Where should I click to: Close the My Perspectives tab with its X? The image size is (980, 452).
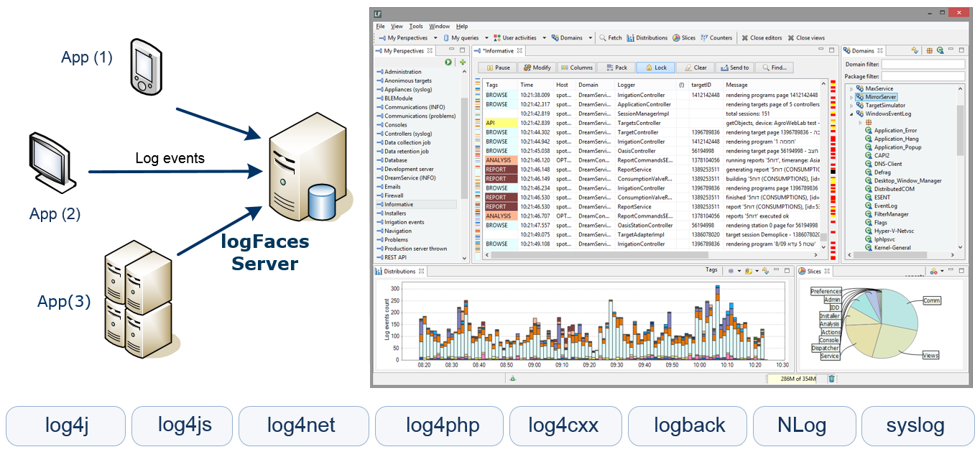(430, 51)
